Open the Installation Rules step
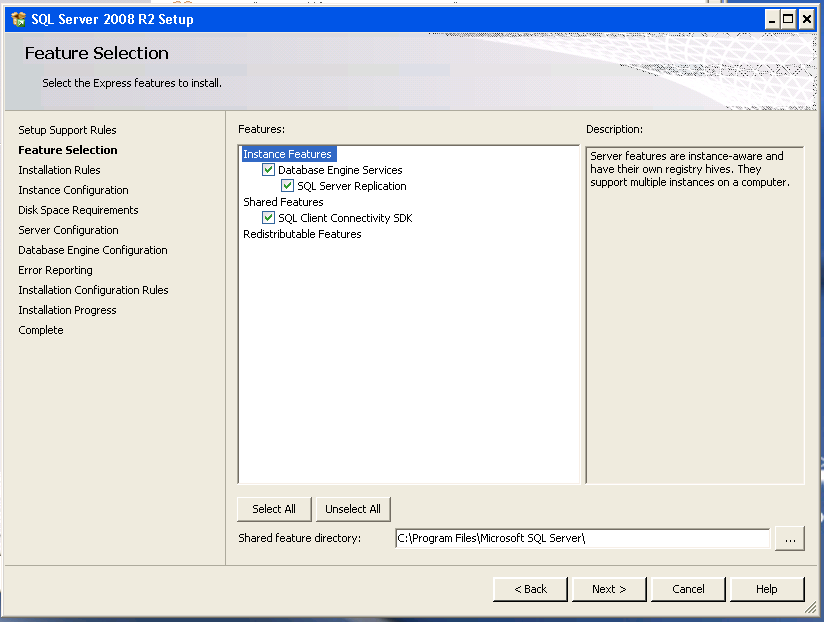This screenshot has width=824, height=622. click(59, 170)
